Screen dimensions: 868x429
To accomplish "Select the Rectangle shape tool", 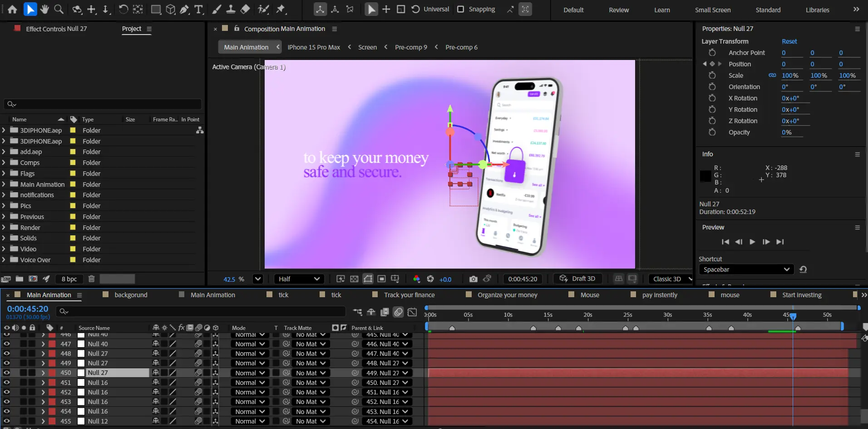I will tap(156, 9).
